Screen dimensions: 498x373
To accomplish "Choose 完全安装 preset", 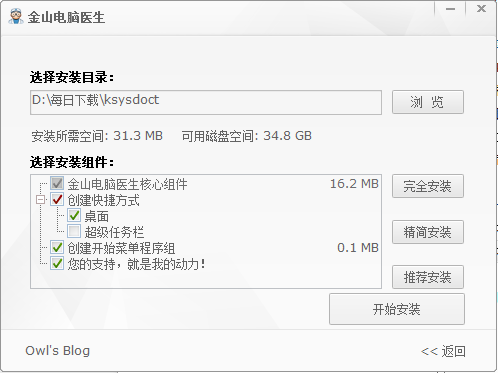I will coord(428,186).
